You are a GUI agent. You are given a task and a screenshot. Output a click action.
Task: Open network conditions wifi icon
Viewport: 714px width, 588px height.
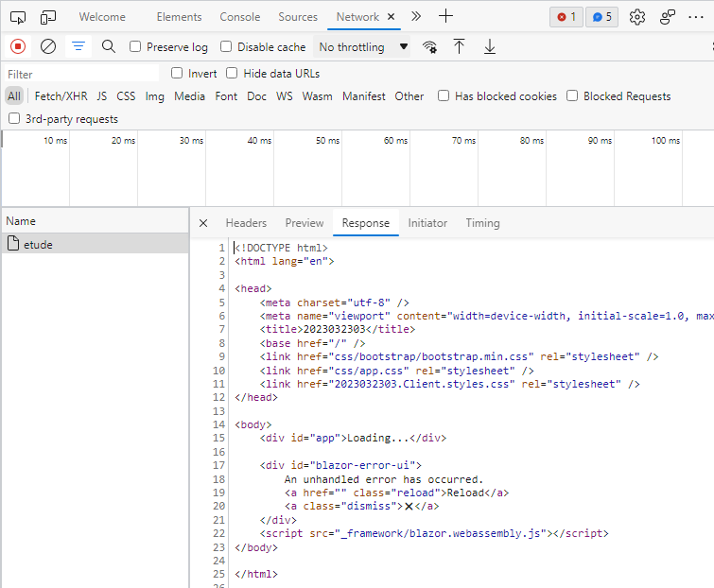[429, 47]
